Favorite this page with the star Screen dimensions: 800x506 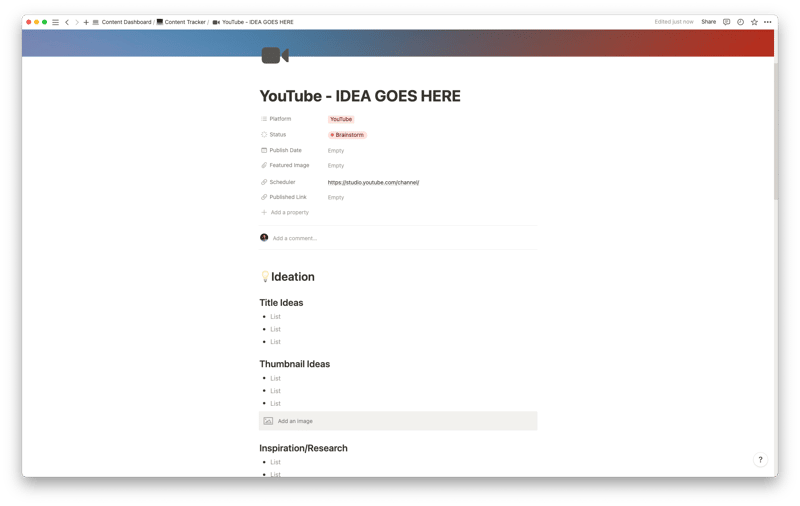pos(754,22)
